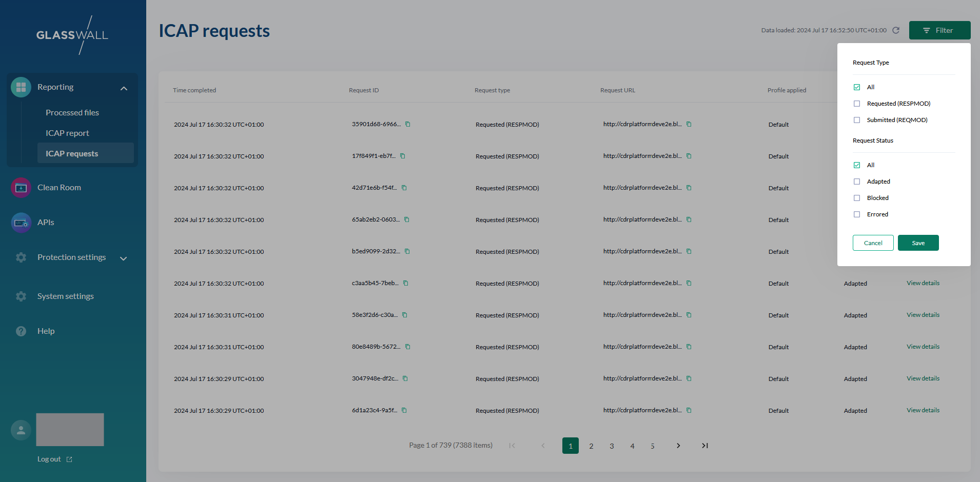Open the Filter dropdown button
Screen dimensions: 980x482
[x=939, y=30]
